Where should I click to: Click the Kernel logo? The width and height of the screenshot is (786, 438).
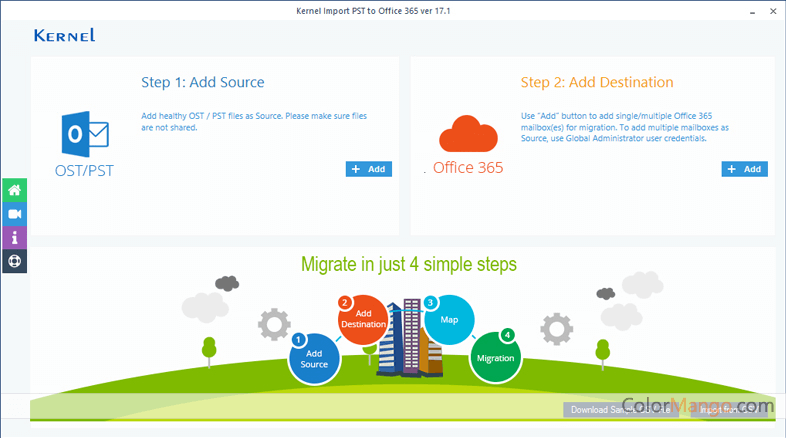(x=64, y=35)
